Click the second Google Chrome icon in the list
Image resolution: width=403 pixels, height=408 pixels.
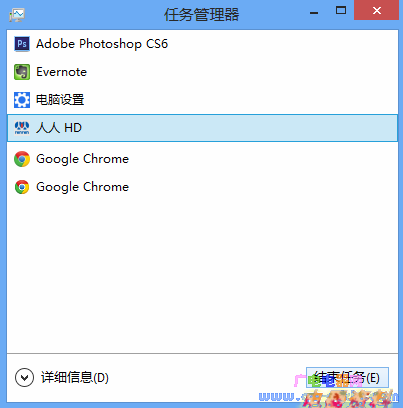[x=22, y=187]
